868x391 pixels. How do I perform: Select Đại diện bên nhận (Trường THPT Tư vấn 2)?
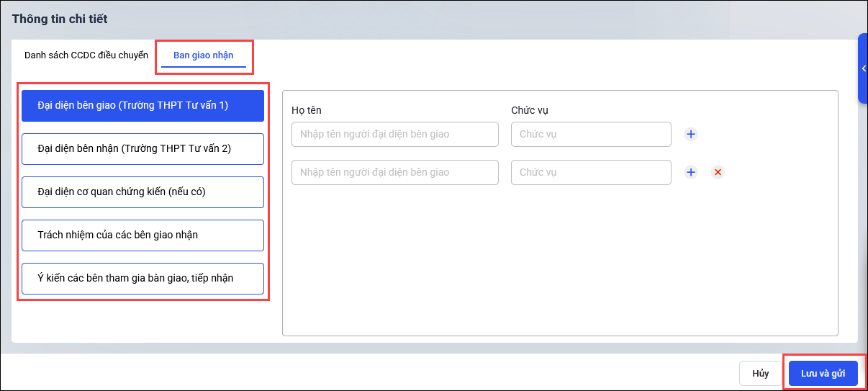(x=143, y=149)
